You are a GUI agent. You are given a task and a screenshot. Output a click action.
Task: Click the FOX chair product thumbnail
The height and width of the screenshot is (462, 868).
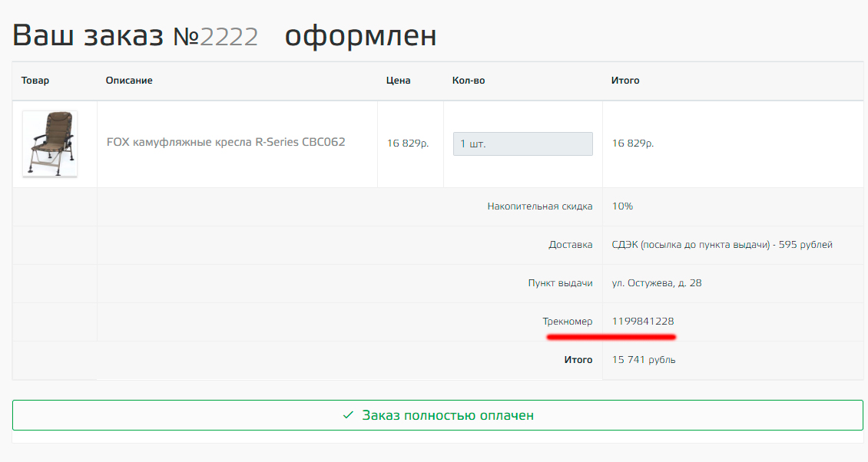click(50, 144)
